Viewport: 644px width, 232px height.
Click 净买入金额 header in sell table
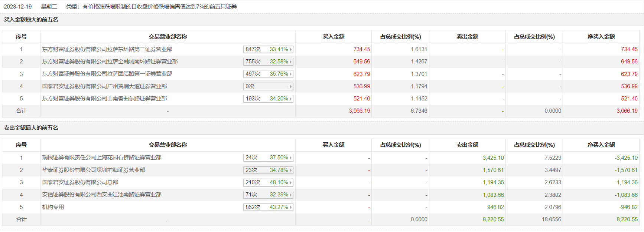click(x=601, y=145)
